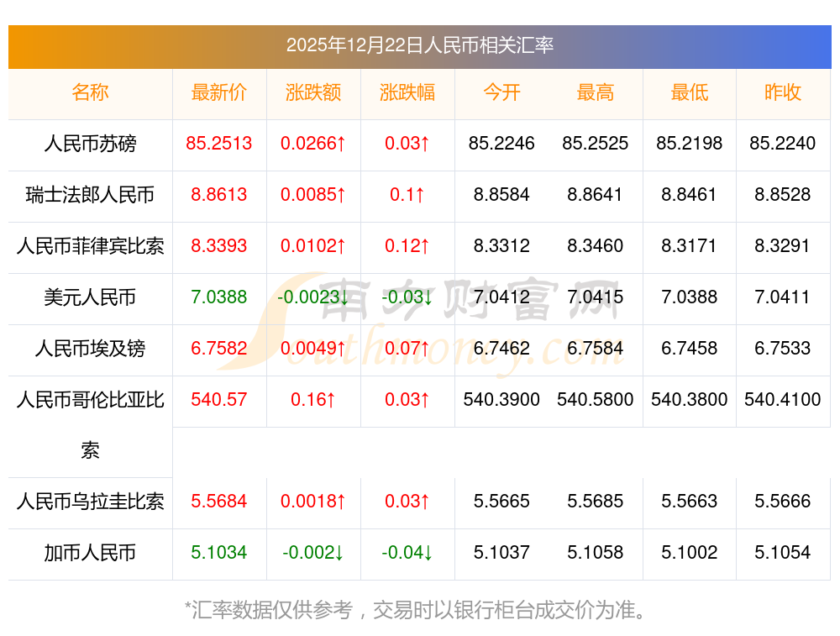Click latest price 5.5684
This screenshot has height=636, width=840.
219,501
